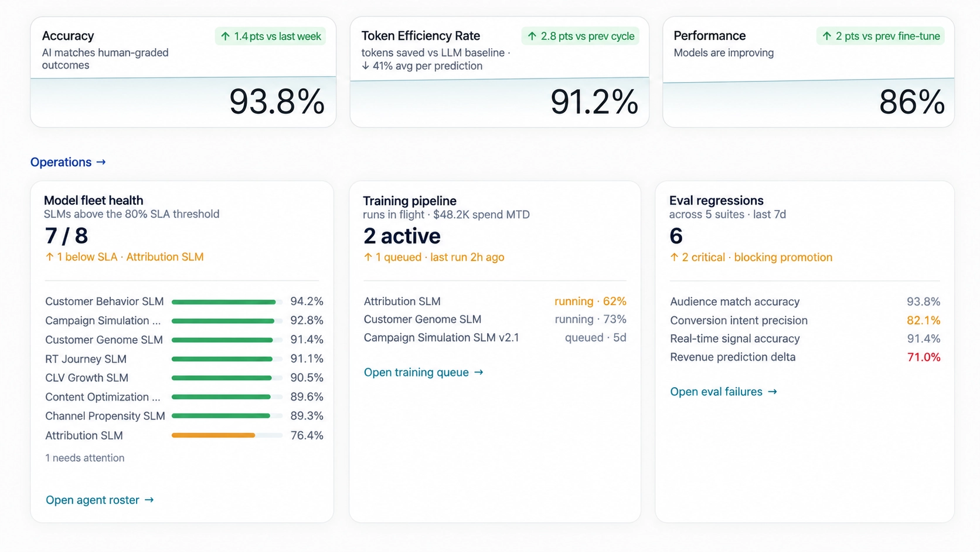
Task: Select RT Journey SLM row
Action: tap(184, 359)
